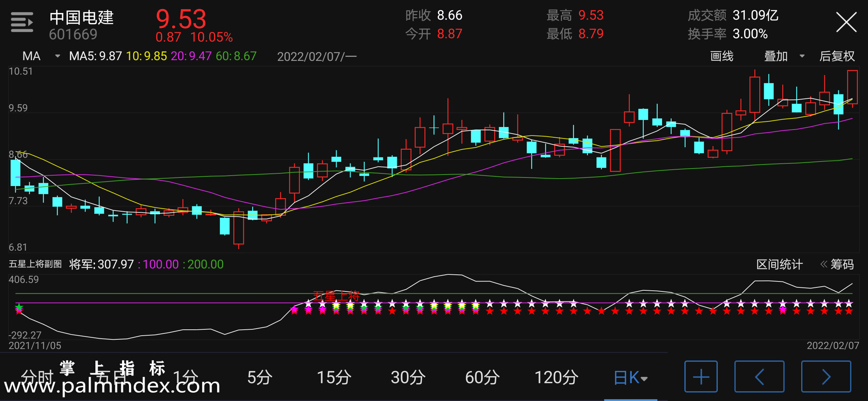Close the chart with the X icon
This screenshot has height=401, width=868.
coord(846,22)
